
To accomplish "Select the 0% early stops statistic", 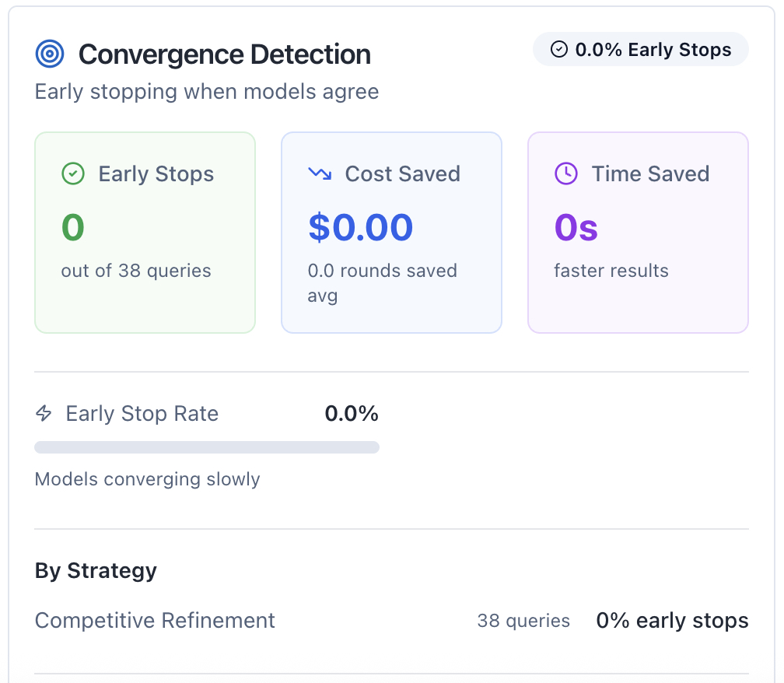I will [672, 621].
